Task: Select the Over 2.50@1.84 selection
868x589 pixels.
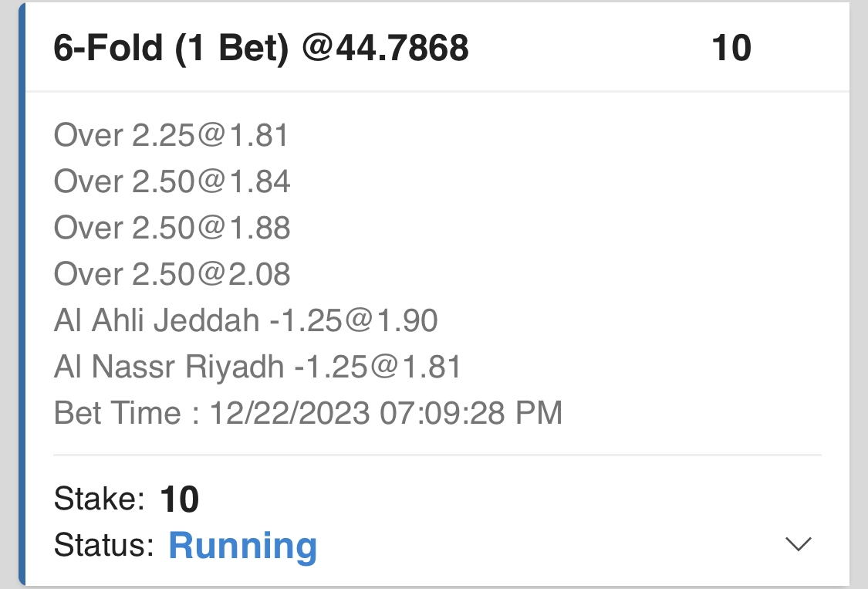Action: point(172,182)
